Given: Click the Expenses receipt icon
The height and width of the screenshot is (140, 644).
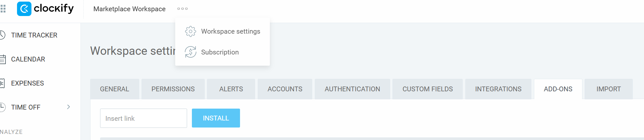Looking at the screenshot, I should pos(3,83).
